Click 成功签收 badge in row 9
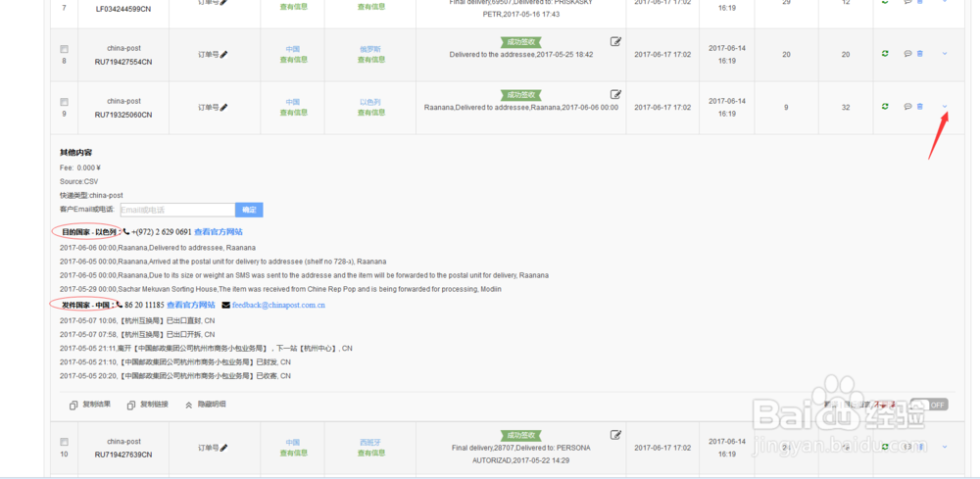 point(521,95)
